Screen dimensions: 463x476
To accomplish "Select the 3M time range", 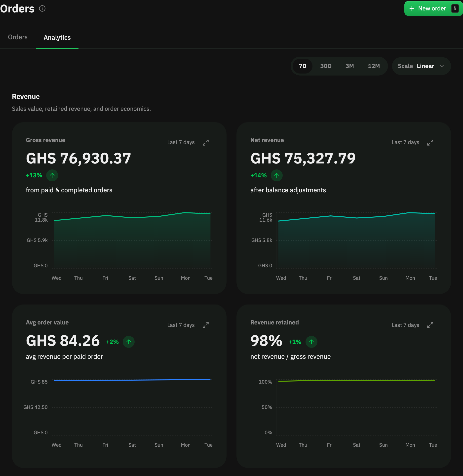I will 349,66.
